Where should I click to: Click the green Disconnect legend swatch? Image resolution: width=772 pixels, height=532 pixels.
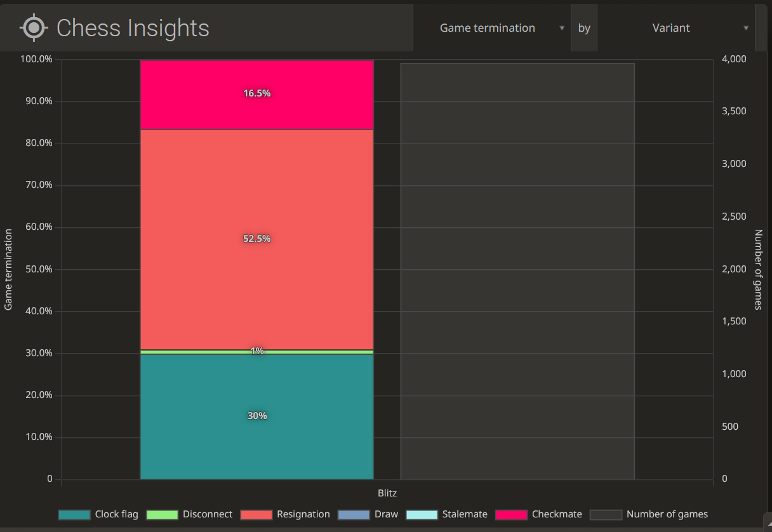click(x=162, y=515)
